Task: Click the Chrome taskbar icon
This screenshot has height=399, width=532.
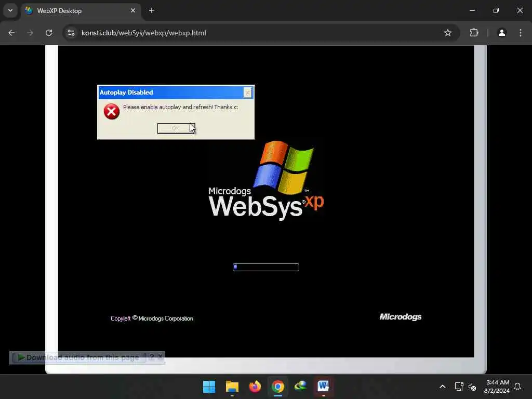Action: tap(278, 387)
